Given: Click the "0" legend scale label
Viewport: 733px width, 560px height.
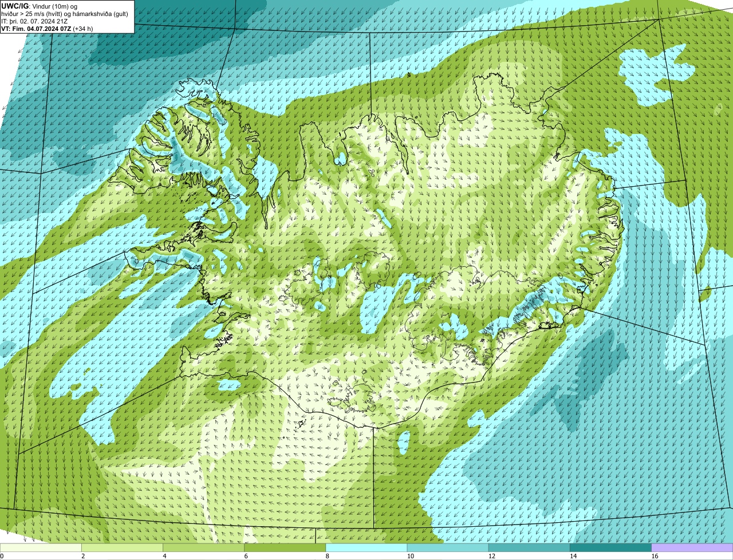Looking at the screenshot, I should pyautogui.click(x=2, y=556).
